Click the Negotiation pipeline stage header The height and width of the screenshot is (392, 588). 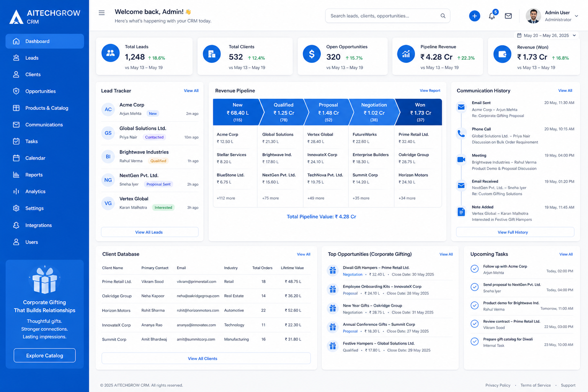374,112
